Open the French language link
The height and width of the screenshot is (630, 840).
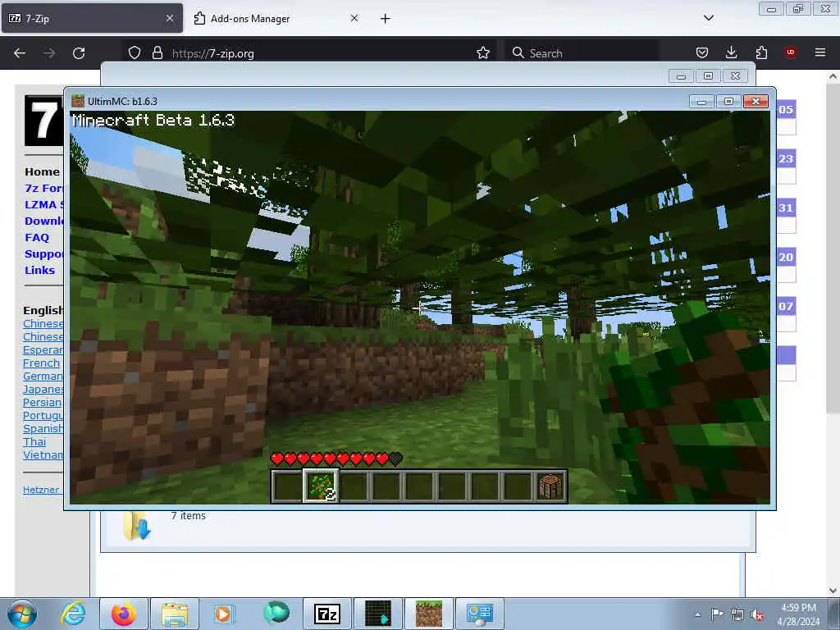(41, 363)
